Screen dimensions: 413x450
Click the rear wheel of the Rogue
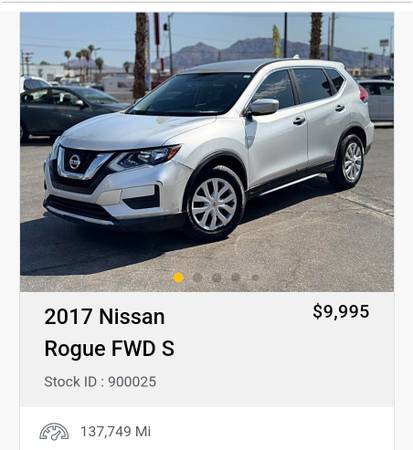(349, 162)
